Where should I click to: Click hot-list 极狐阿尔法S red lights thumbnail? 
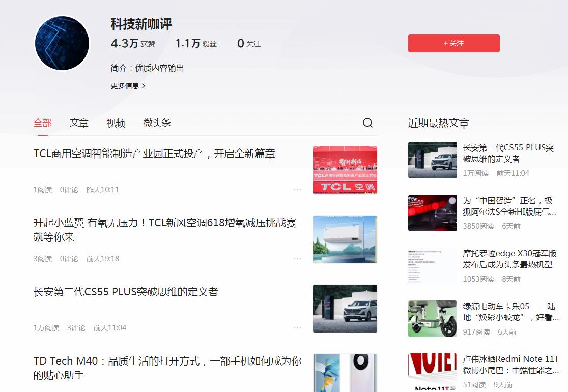click(x=433, y=213)
